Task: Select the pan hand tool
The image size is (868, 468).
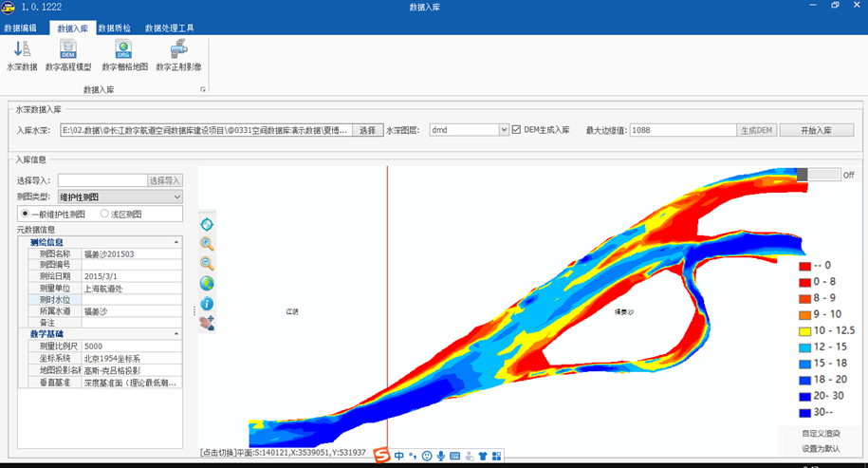Action: pos(207,323)
